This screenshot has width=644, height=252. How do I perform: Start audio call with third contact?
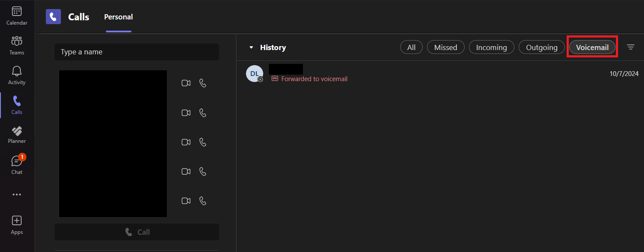click(x=203, y=142)
